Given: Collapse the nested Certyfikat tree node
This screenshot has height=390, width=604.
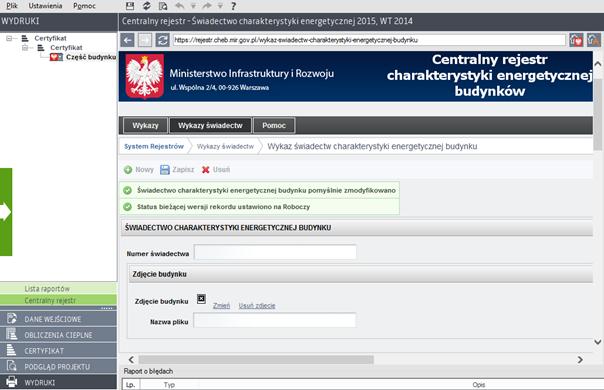Looking at the screenshot, I should tap(25, 47).
